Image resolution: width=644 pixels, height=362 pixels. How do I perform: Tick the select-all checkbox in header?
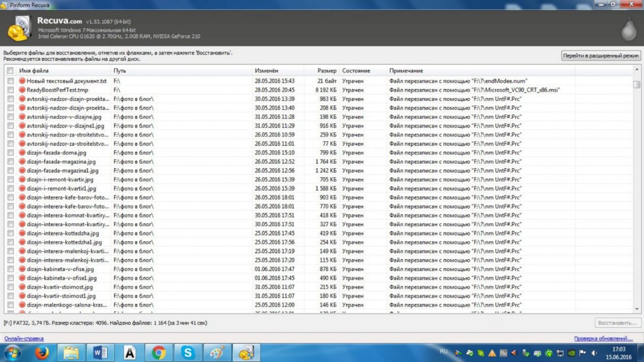(10, 71)
